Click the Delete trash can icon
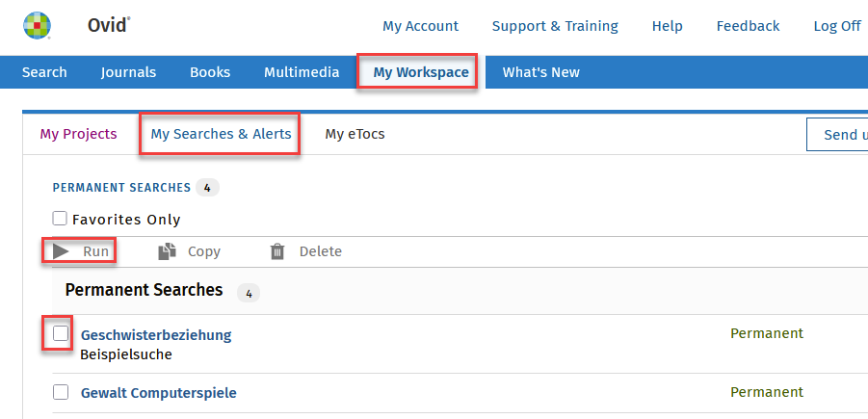 click(277, 251)
